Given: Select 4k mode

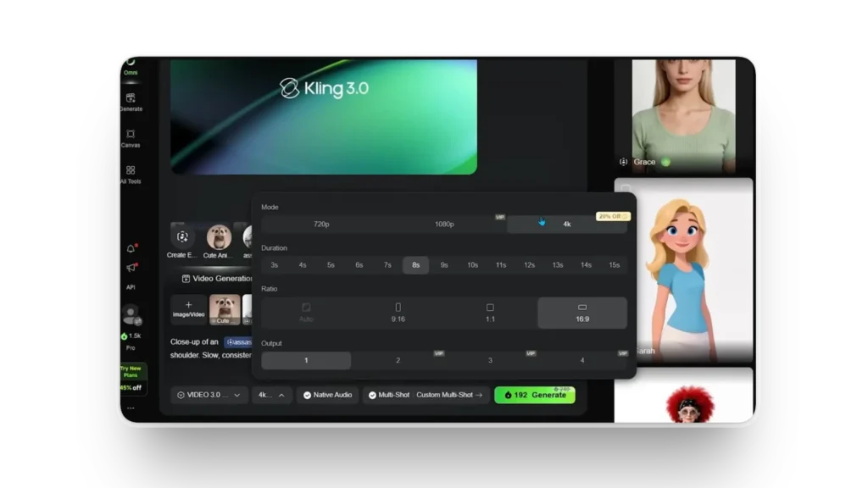Looking at the screenshot, I should pyautogui.click(x=567, y=224).
